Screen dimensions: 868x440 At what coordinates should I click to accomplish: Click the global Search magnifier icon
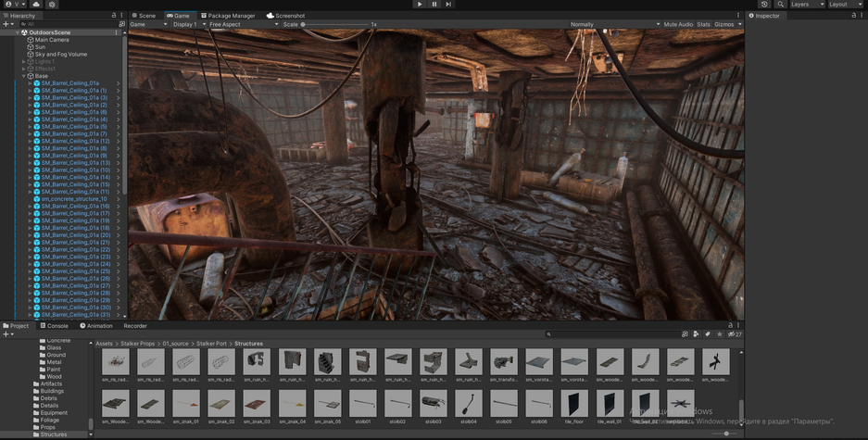coord(781,5)
